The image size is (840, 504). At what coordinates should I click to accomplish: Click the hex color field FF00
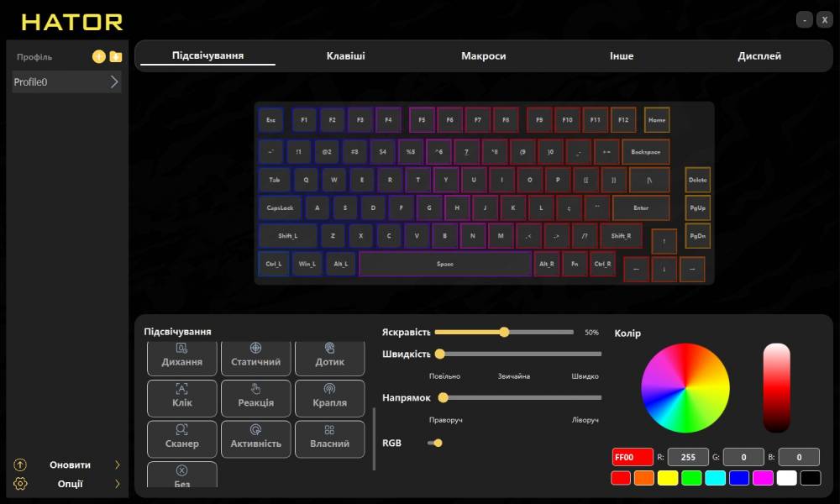(x=633, y=457)
